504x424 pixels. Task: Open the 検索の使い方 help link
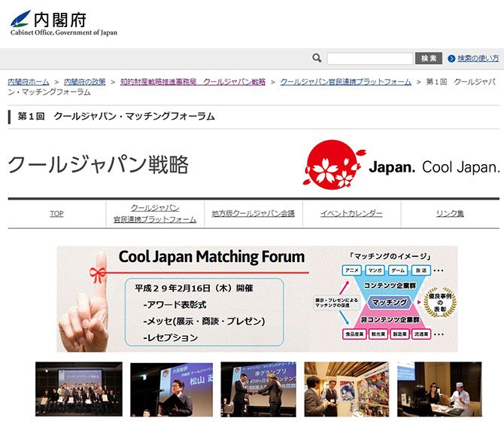click(x=478, y=59)
